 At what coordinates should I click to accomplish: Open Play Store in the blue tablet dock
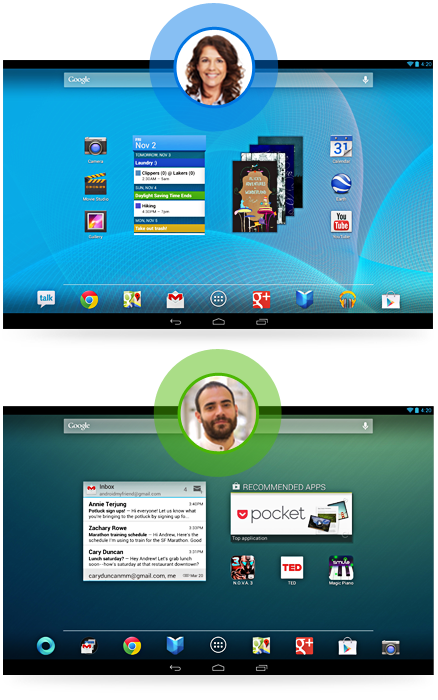391,300
